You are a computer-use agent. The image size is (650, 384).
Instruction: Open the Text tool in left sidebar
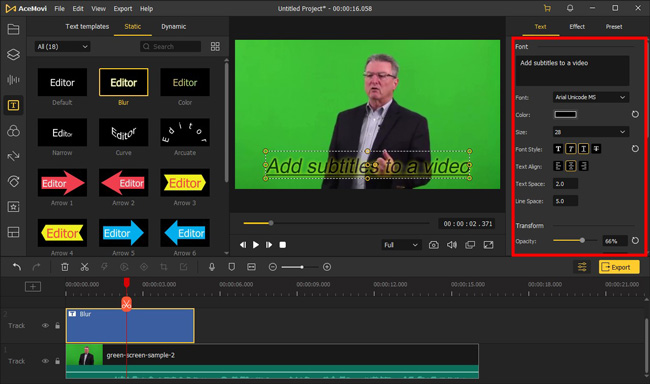(x=13, y=105)
